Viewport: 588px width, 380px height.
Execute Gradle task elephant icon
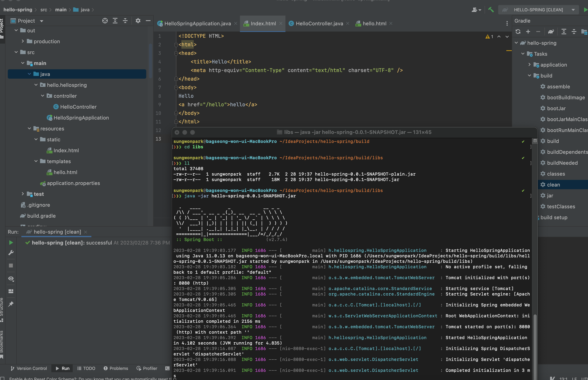[x=551, y=32]
